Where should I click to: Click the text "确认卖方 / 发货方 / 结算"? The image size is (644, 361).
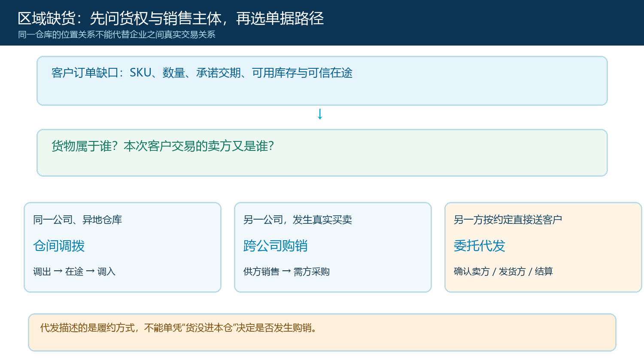(x=503, y=272)
